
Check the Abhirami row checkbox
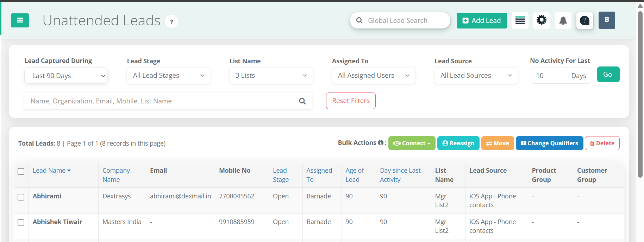click(21, 197)
